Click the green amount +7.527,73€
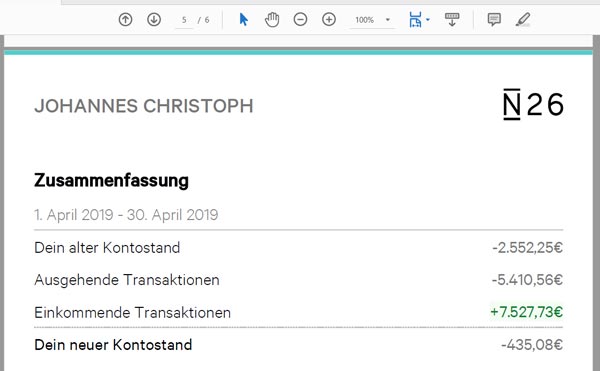This screenshot has height=371, width=600. pos(527,312)
